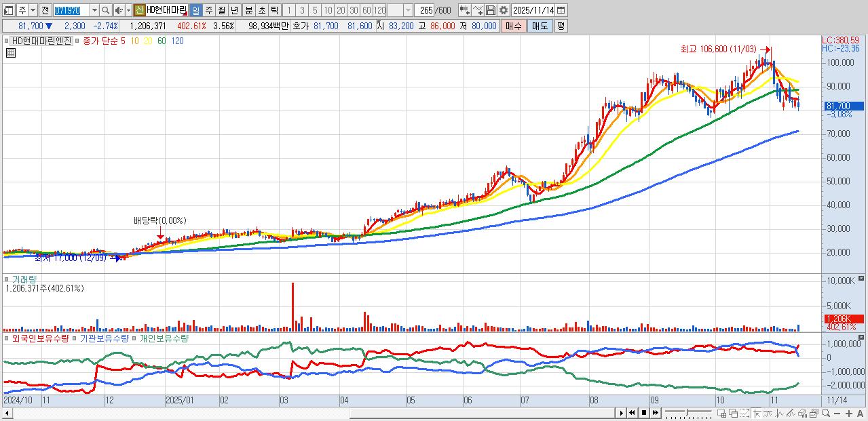Click the rewind button in the chart replay controls
868x421 pixels.
coord(633,413)
